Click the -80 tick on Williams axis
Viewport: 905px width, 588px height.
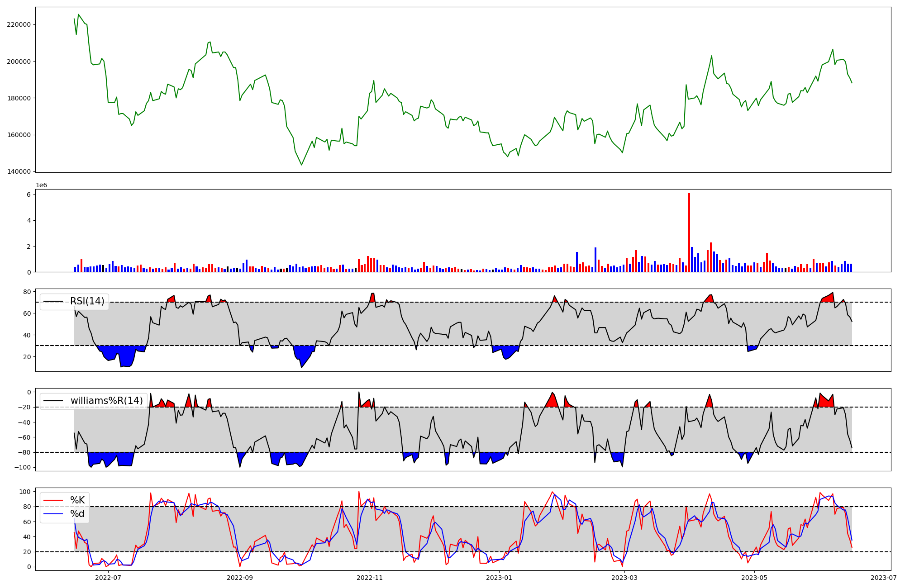click(x=24, y=452)
